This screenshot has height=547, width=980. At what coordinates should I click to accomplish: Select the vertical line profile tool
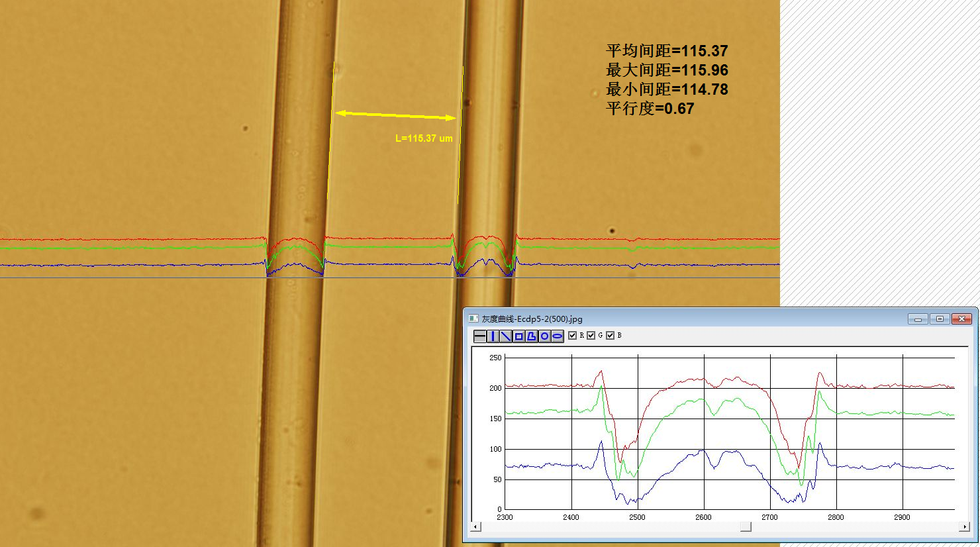click(493, 336)
